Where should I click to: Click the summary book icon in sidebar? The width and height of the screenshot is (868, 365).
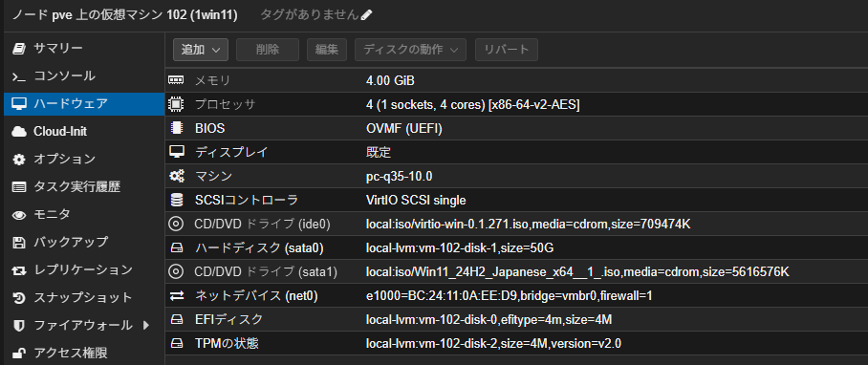pyautogui.click(x=19, y=49)
